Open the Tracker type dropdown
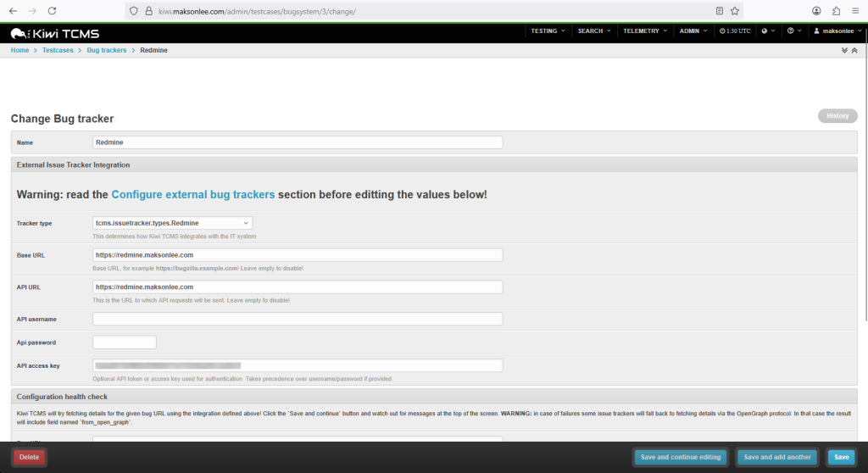 tap(172, 223)
